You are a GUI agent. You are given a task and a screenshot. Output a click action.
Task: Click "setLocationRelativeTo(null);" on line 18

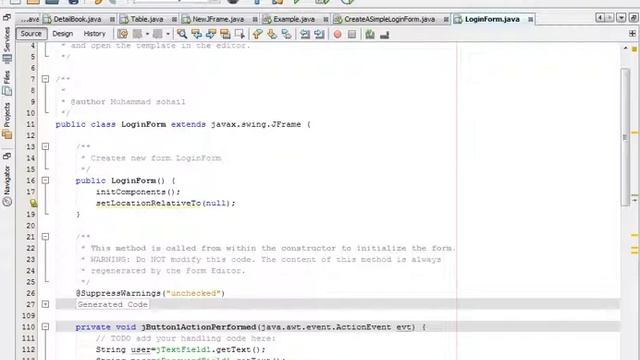tap(166, 203)
